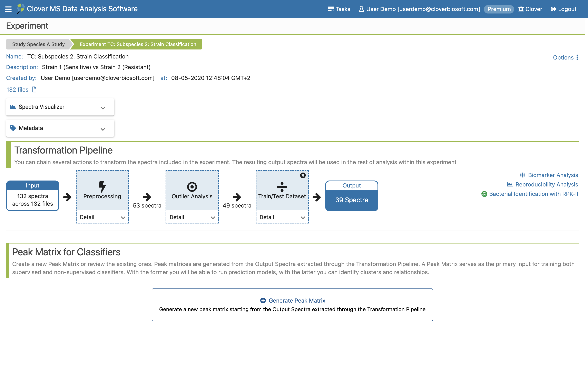Click the Outlier Analysis target icon
Screen dimensions: 588x368
coord(192,187)
